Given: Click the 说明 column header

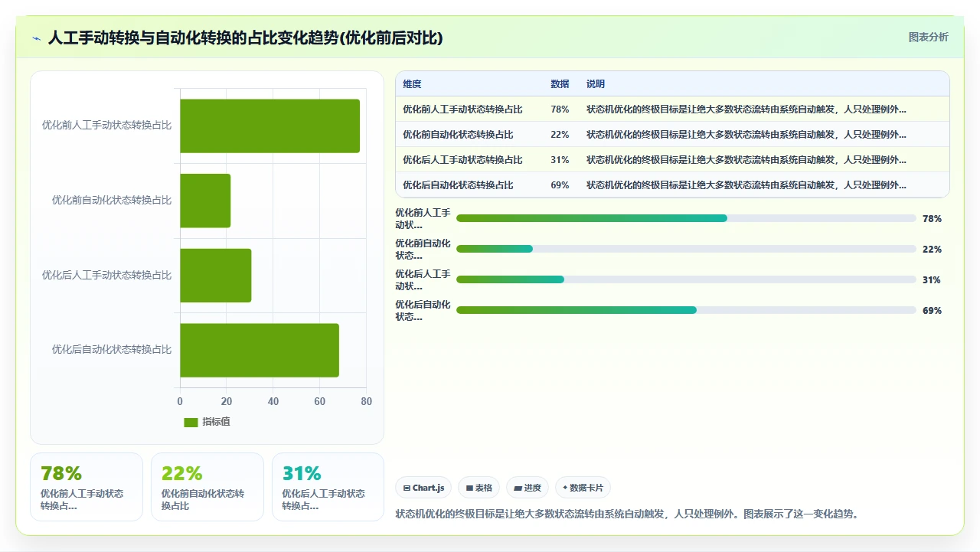Looking at the screenshot, I should coord(596,84).
